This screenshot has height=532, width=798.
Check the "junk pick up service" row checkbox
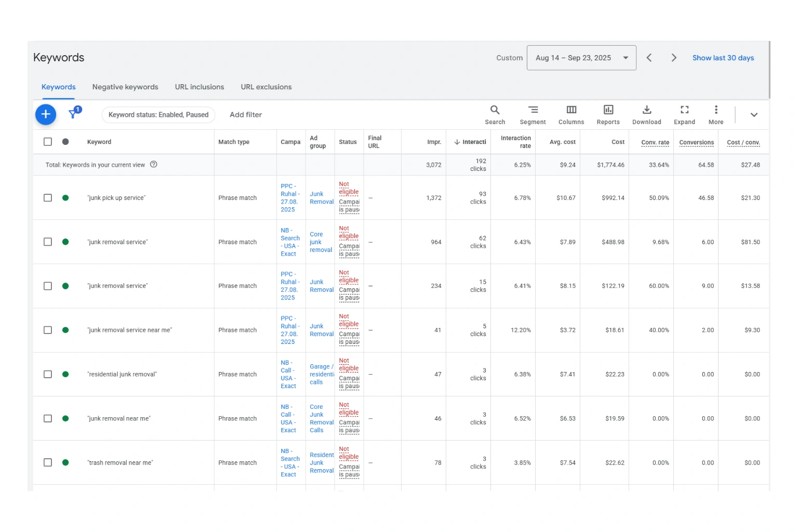(48, 198)
